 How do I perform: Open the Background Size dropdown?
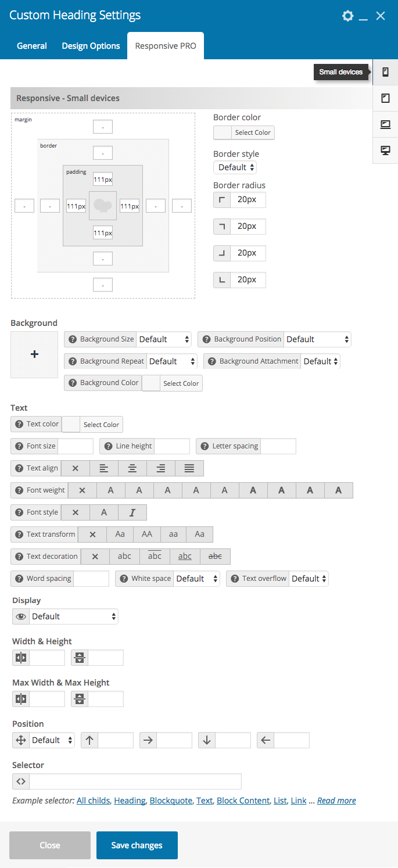point(164,339)
